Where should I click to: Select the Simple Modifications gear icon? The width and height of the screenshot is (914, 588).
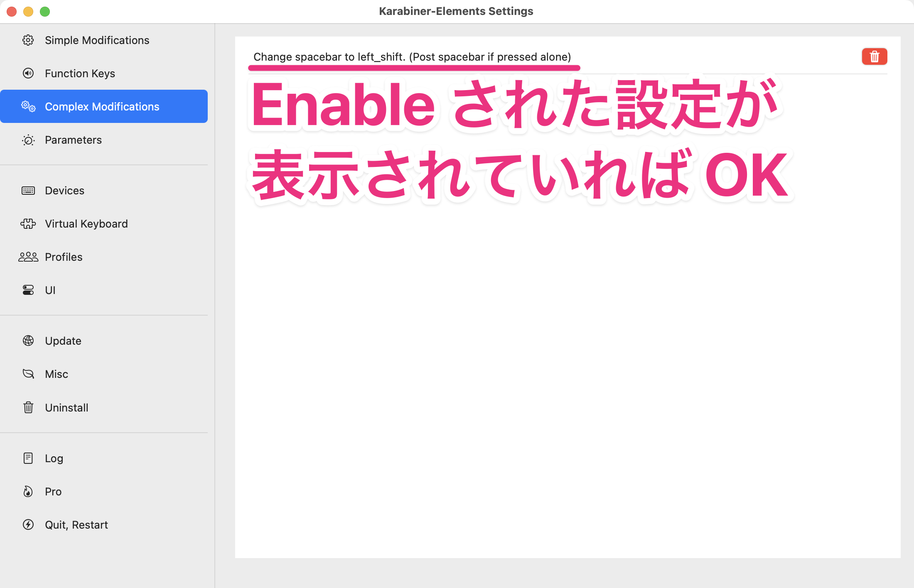click(x=28, y=40)
